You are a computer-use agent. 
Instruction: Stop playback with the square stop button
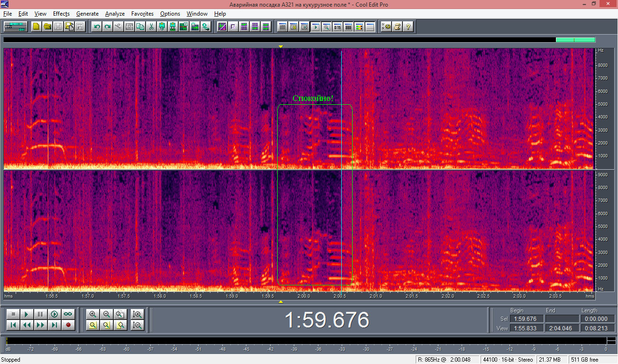click(x=14, y=314)
